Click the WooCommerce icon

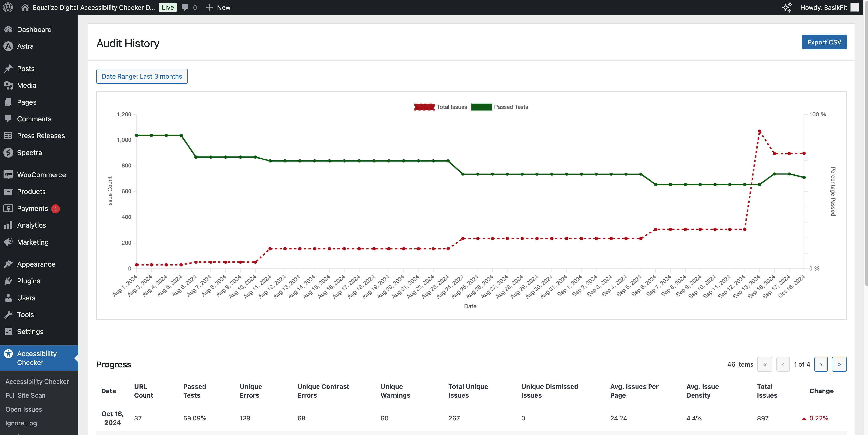click(8, 174)
